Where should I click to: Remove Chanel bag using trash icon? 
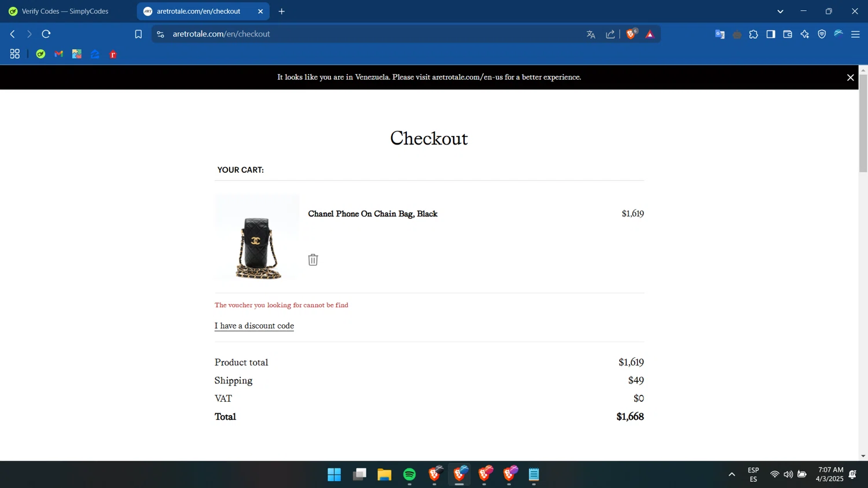tap(313, 260)
